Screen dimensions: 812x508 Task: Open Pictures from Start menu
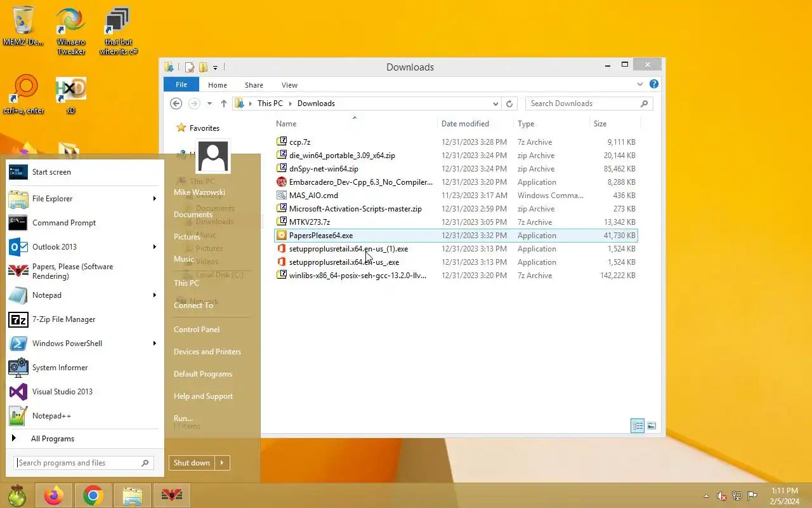coord(187,237)
